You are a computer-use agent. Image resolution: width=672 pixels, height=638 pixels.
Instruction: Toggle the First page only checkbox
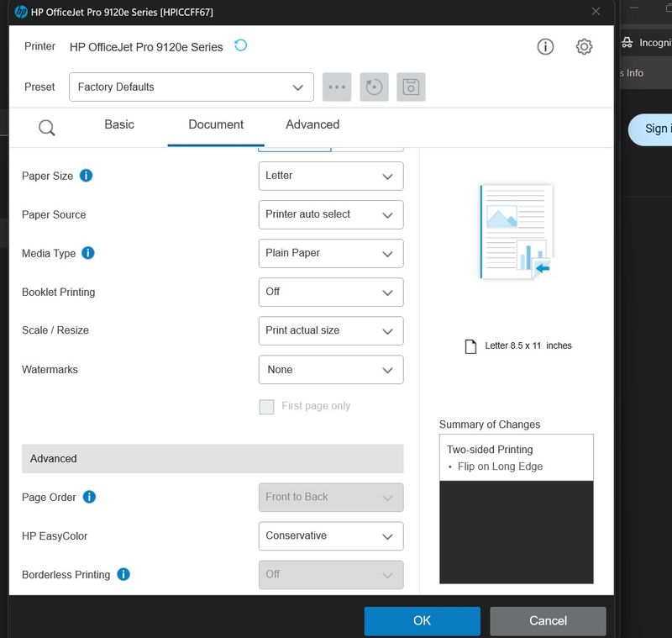tap(266, 407)
